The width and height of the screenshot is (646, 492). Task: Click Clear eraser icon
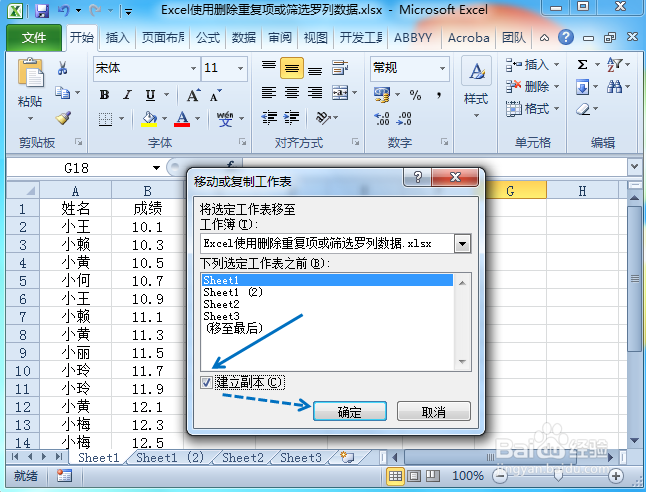tap(583, 109)
